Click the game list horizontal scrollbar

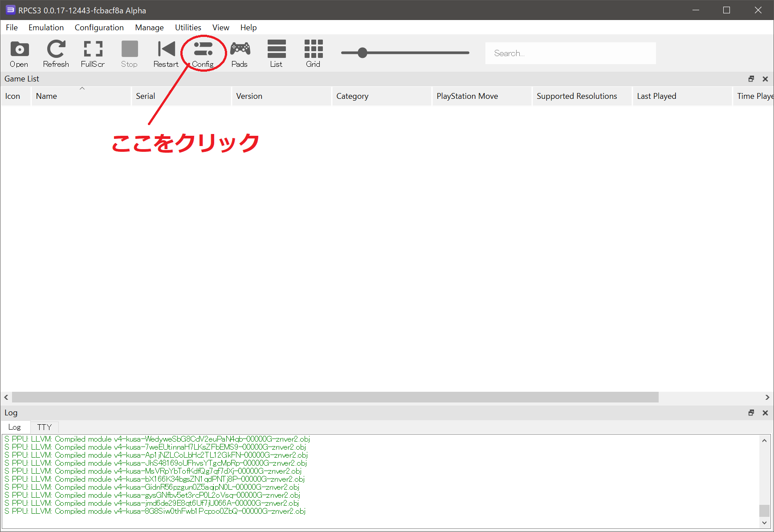point(335,397)
